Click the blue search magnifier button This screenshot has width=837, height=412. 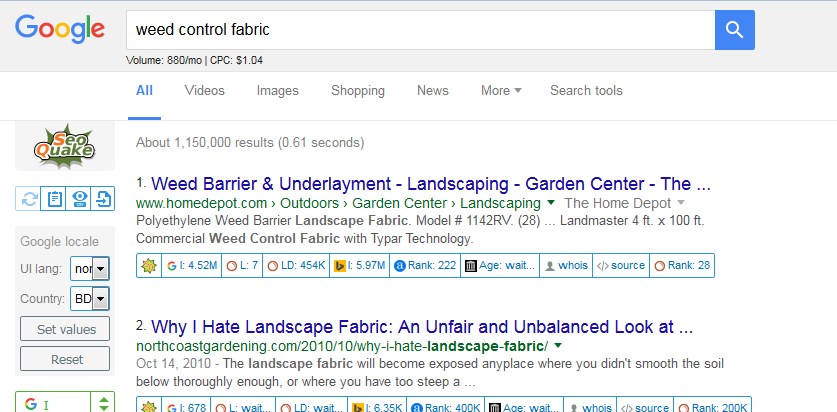coord(735,30)
